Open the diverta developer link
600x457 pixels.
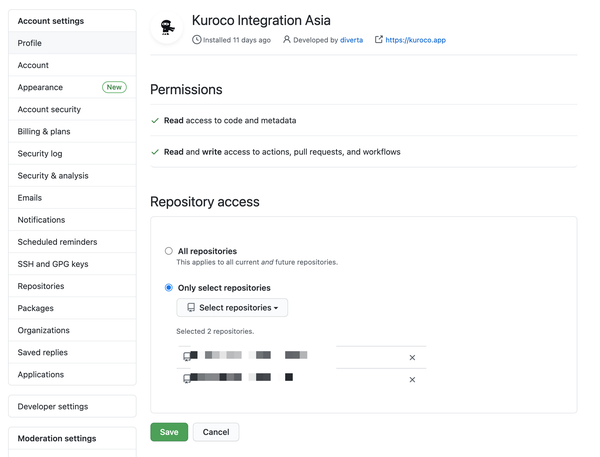(x=351, y=40)
